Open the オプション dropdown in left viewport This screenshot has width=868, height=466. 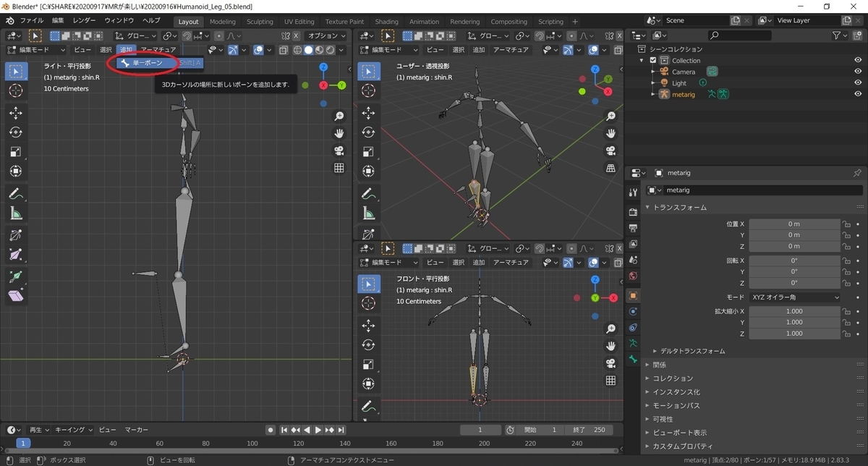coord(327,35)
